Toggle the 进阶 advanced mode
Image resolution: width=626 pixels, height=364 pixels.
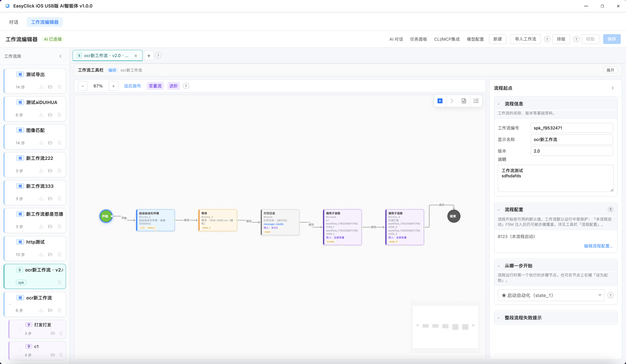coord(173,86)
